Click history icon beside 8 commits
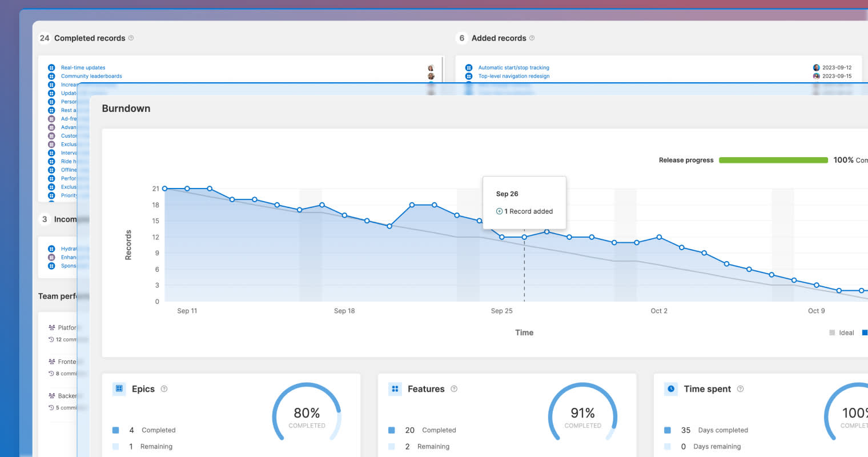This screenshot has width=868, height=457. coord(51,374)
